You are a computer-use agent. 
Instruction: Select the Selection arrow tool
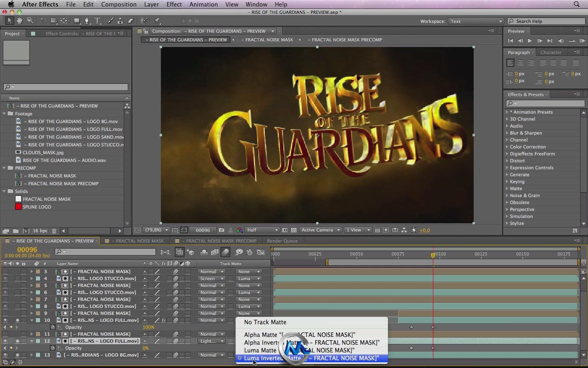click(x=9, y=20)
